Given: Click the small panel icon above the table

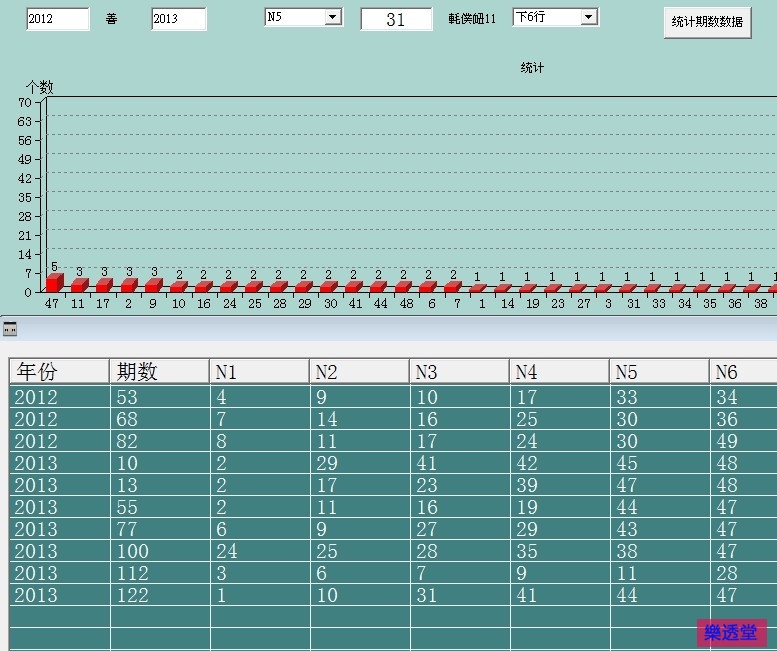Looking at the screenshot, I should (x=10, y=329).
